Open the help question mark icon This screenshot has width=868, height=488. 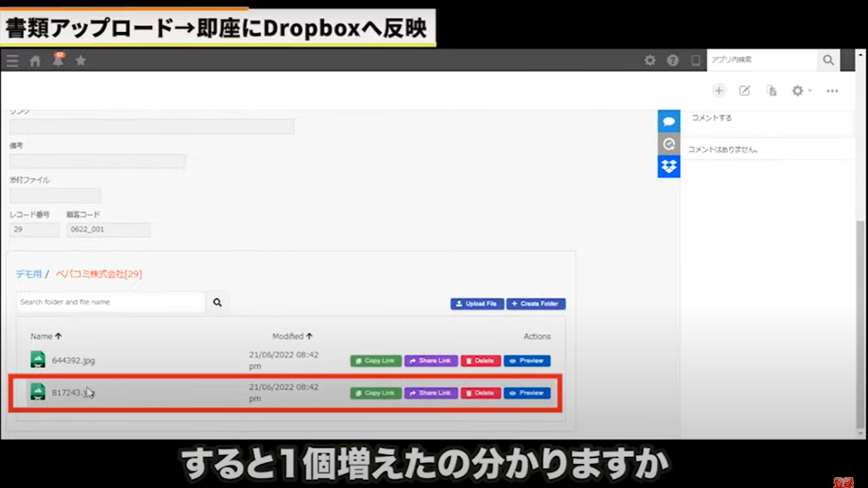point(672,60)
